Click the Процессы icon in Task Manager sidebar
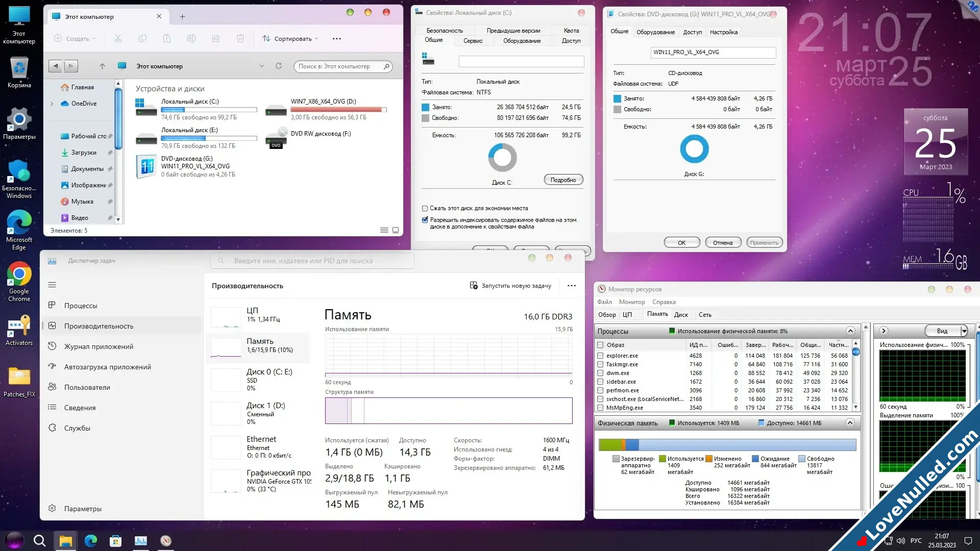This screenshot has height=551, width=980. coord(53,306)
